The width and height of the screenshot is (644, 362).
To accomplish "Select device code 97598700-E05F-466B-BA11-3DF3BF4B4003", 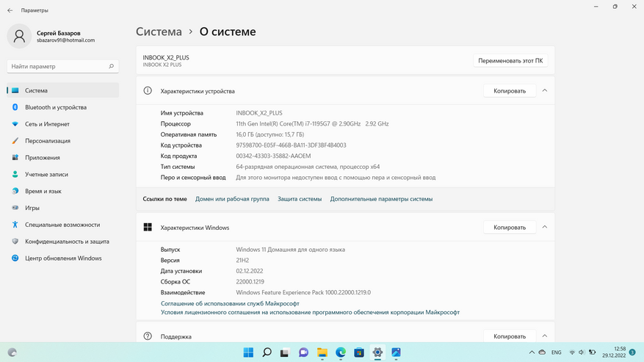I will (291, 145).
